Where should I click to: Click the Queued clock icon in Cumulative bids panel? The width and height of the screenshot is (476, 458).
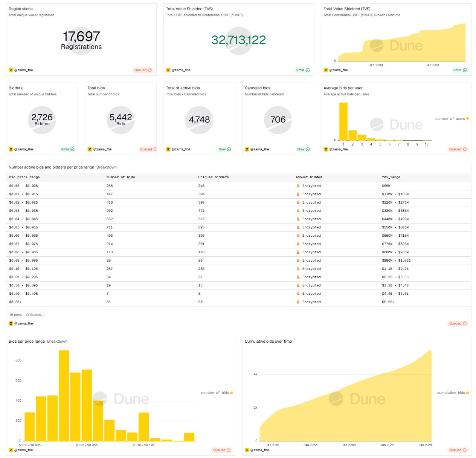(465, 450)
